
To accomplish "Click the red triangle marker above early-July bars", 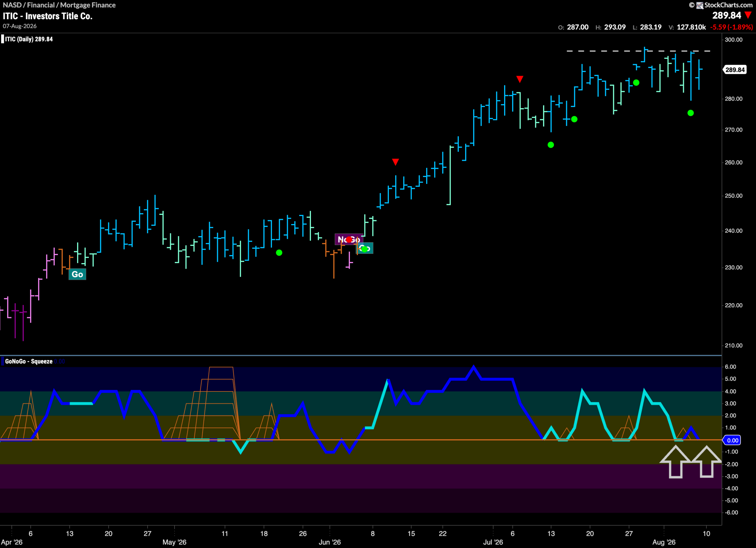I will point(520,79).
